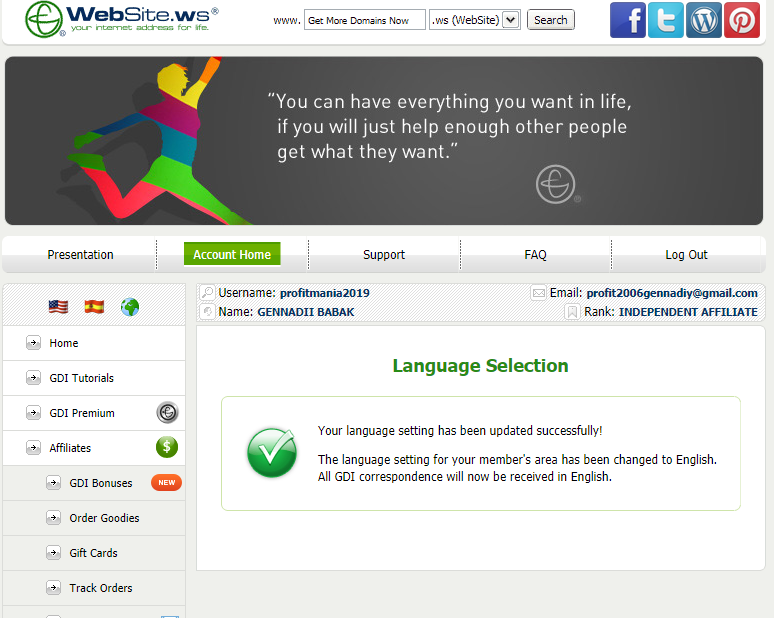Screen dimensions: 774x618
Task: Open the WordPress social icon
Action: point(703,20)
